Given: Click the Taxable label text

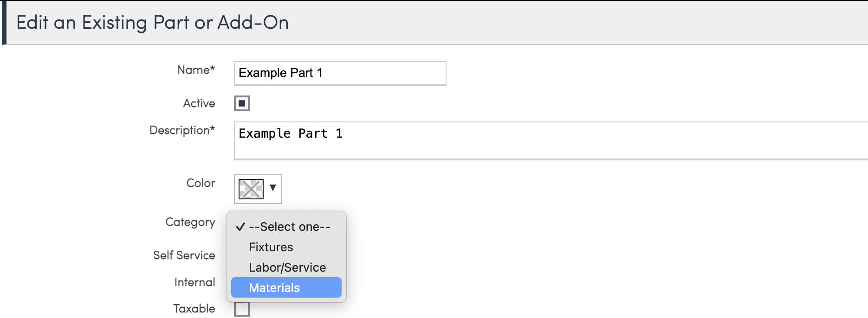Looking at the screenshot, I should coord(194,309).
